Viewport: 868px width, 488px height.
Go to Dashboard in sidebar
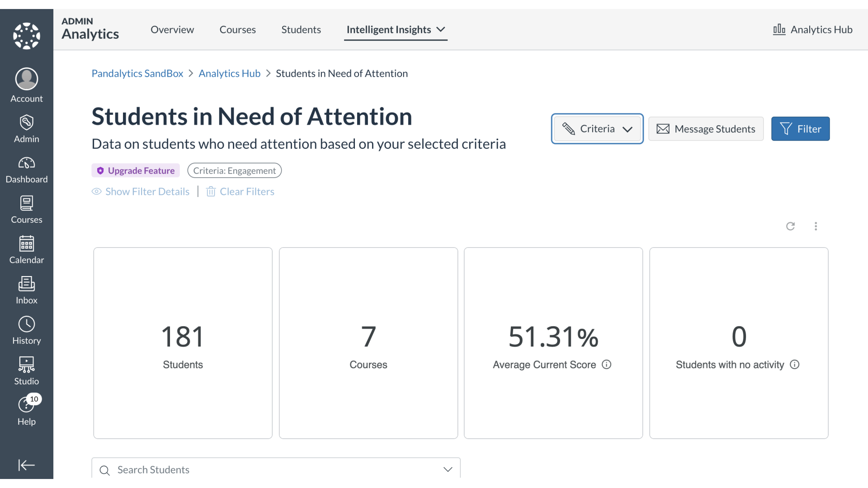tap(27, 170)
